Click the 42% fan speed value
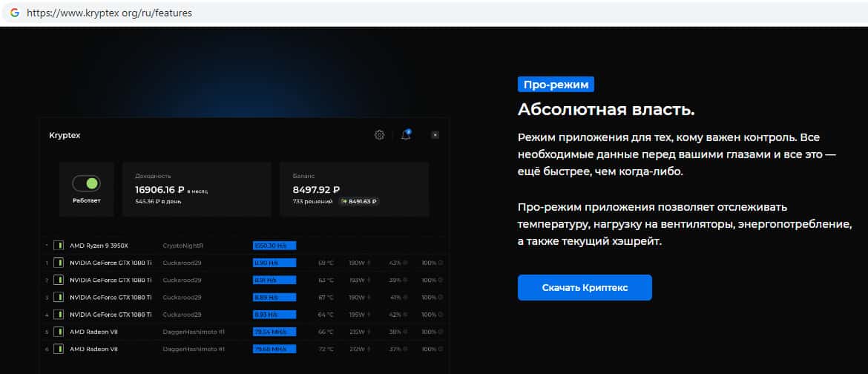Viewport: 868px width, 374px height. click(395, 314)
